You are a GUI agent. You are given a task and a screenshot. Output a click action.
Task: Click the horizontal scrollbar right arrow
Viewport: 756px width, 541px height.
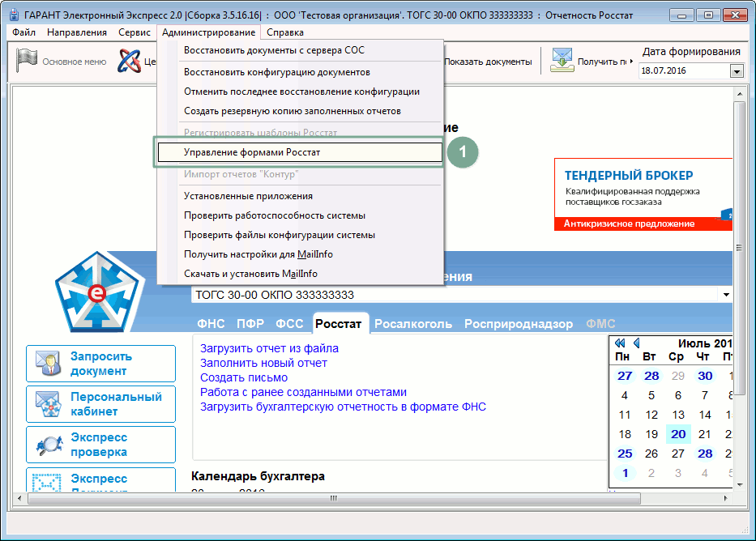(726, 499)
